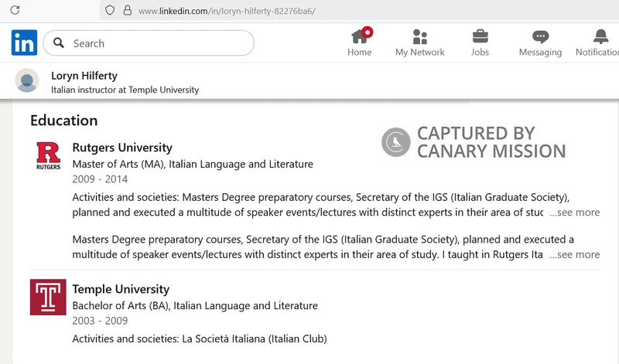Click the padlock site security icon

[x=127, y=10]
